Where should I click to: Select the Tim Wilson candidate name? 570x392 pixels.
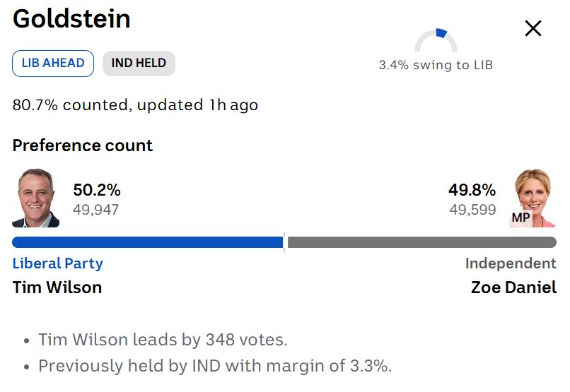click(57, 287)
